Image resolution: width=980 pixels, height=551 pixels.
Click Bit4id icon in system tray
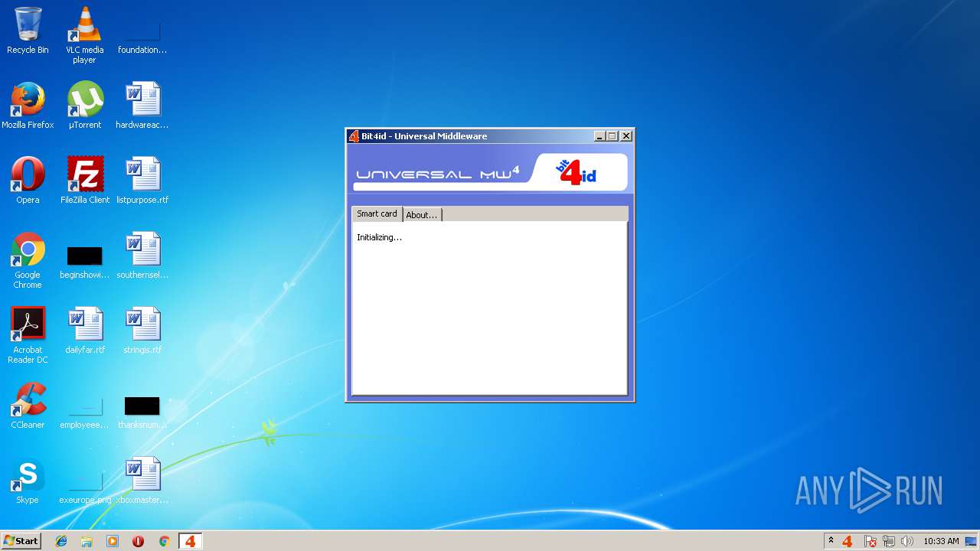[x=848, y=541]
